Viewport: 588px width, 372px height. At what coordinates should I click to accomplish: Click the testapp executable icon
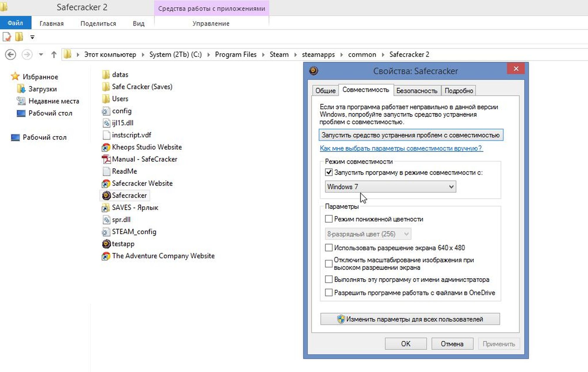pyautogui.click(x=106, y=244)
